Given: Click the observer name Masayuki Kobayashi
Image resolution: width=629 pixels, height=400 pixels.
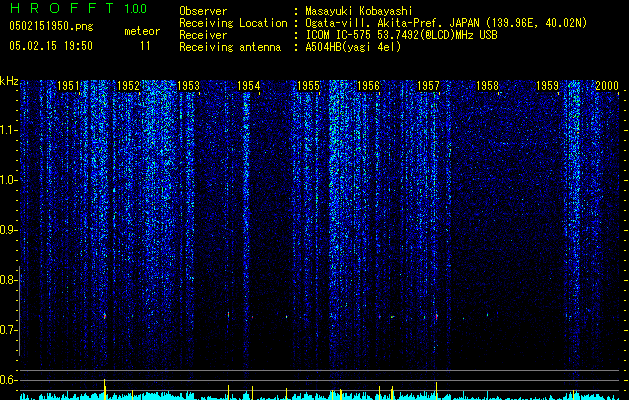Looking at the screenshot, I should click(x=358, y=11).
